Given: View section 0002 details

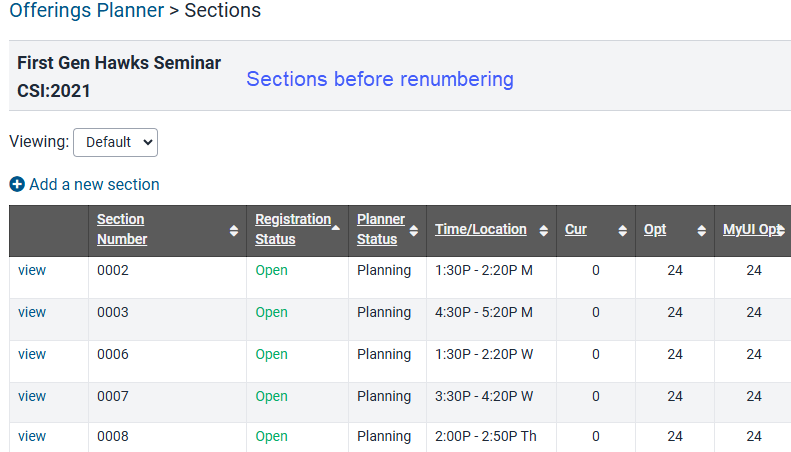Looking at the screenshot, I should pos(32,270).
